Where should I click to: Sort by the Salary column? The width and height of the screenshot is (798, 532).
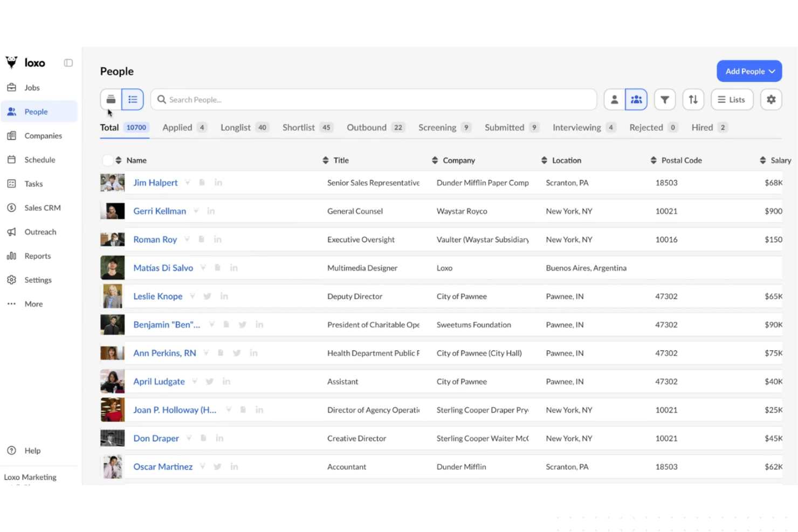[x=763, y=161]
